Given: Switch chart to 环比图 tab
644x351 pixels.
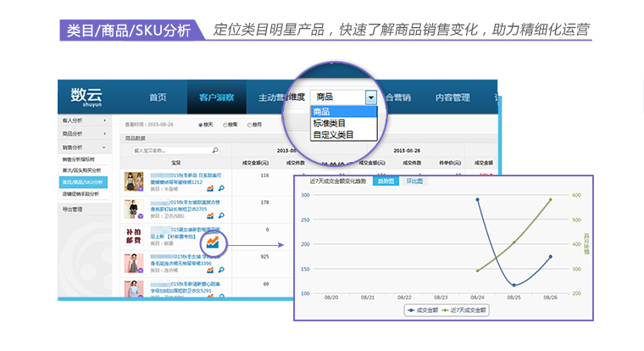Looking at the screenshot, I should [x=414, y=181].
